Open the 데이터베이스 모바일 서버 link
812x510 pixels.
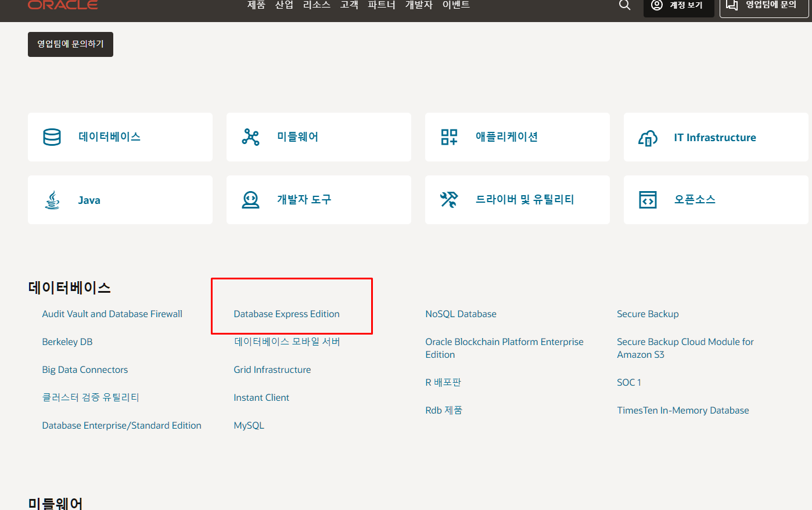click(287, 342)
